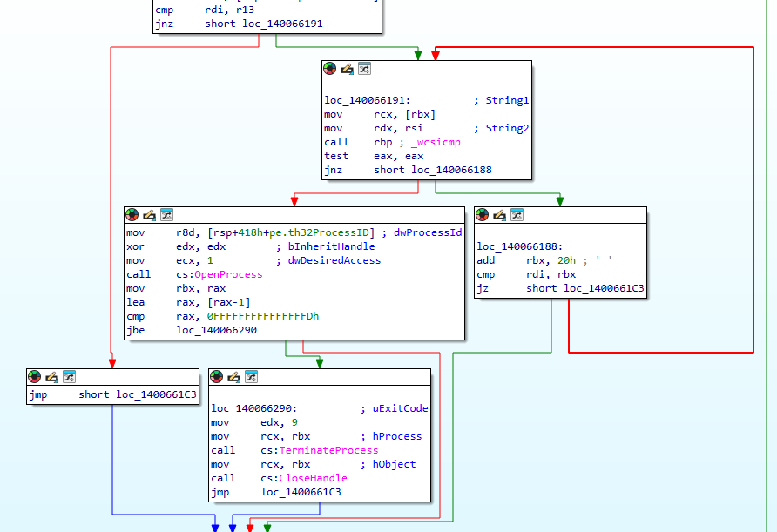777x532 pixels.
Task: Group nodes icon on the lone jmp block
Action: coord(71,376)
